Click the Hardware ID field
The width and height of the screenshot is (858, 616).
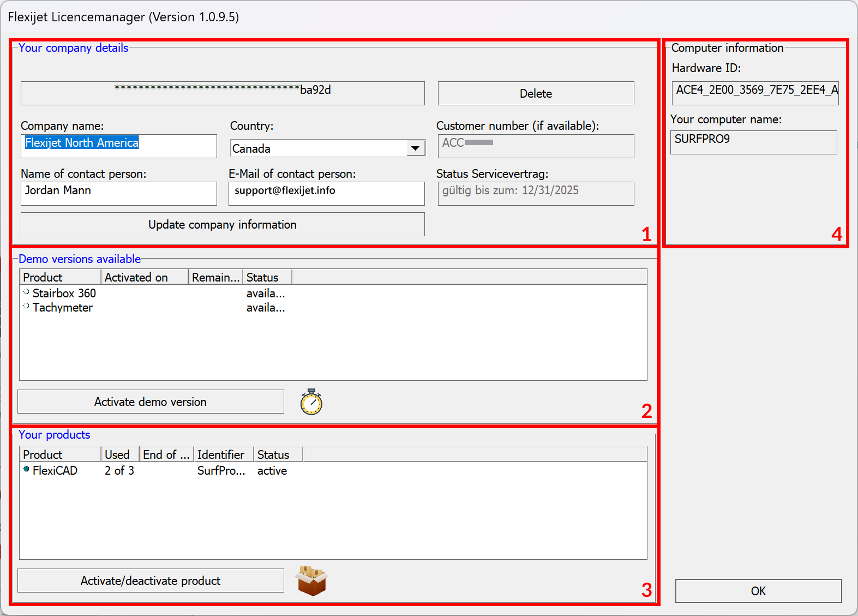click(755, 93)
